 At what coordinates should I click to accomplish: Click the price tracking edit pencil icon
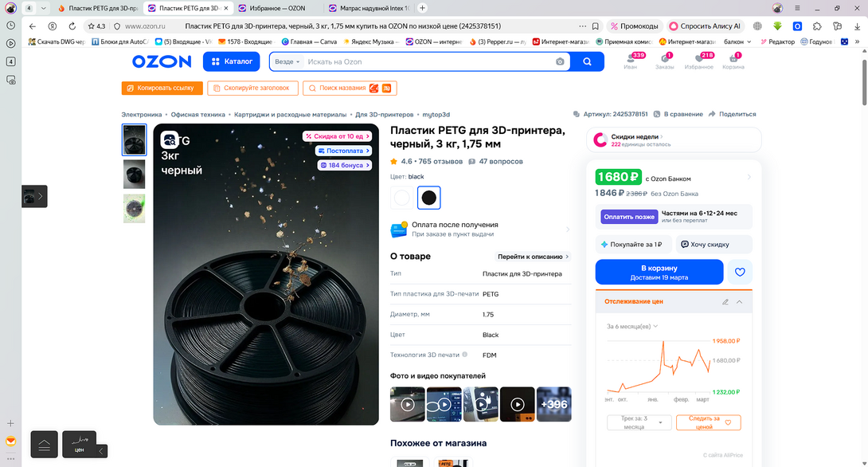[x=725, y=302]
